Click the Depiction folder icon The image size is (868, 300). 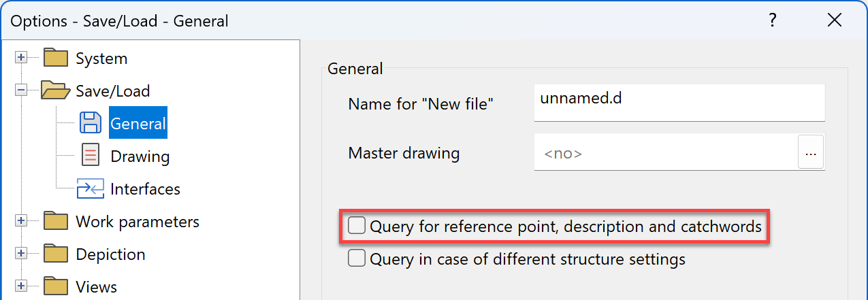(x=56, y=254)
